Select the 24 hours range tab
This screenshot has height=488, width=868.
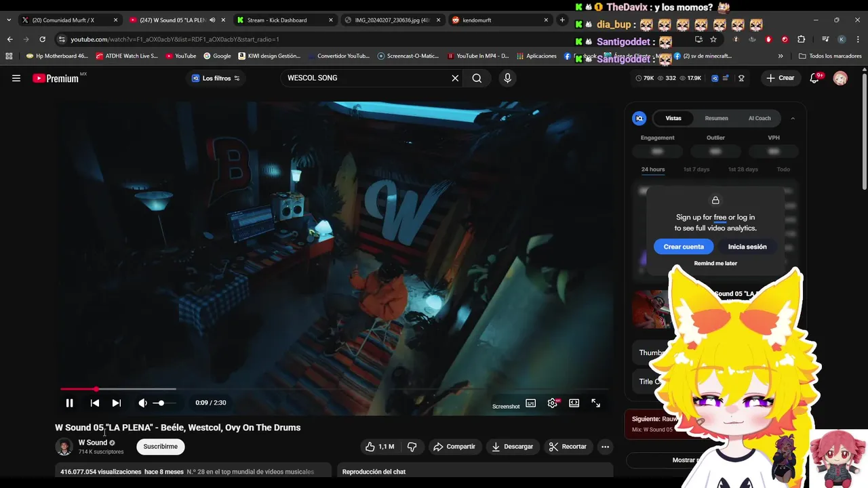pos(653,169)
